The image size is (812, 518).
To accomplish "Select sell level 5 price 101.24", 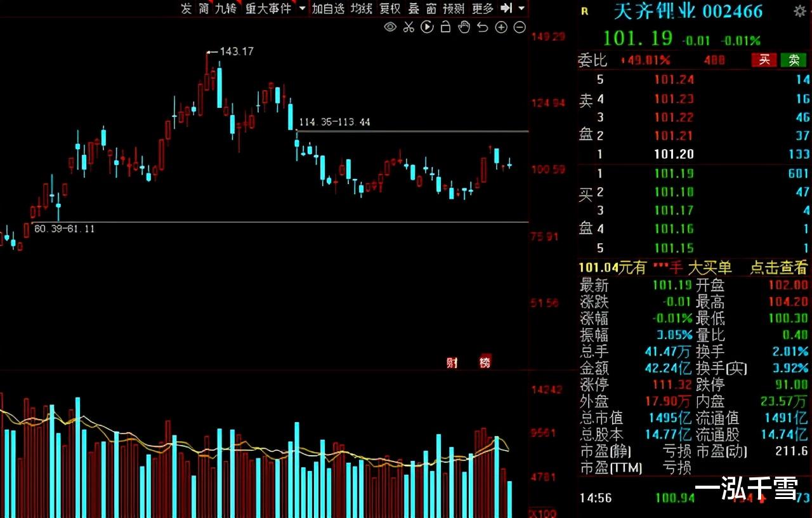I will (x=674, y=80).
